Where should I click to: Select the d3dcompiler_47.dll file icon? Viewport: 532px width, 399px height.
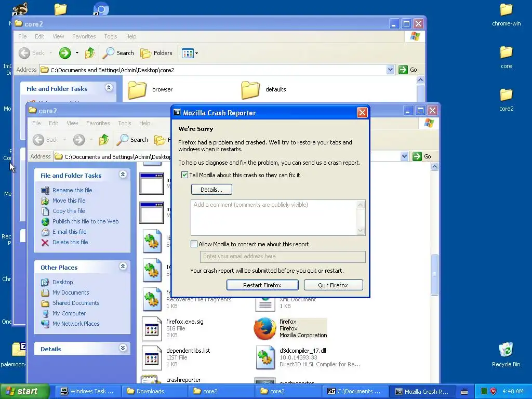(265, 357)
